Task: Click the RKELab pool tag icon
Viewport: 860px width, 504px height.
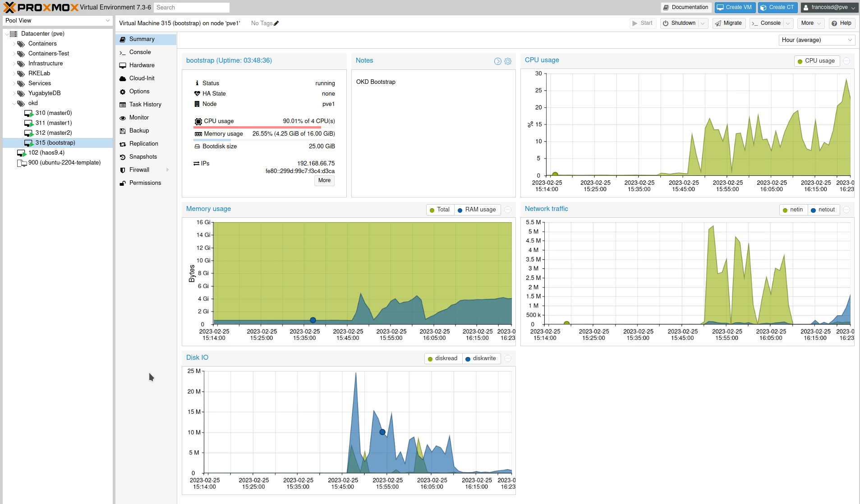Action: tap(21, 73)
